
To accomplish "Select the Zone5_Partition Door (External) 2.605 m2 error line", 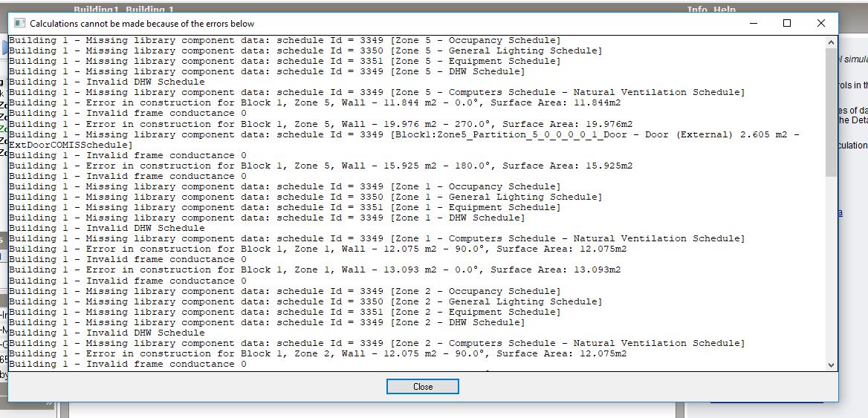I will point(404,134).
